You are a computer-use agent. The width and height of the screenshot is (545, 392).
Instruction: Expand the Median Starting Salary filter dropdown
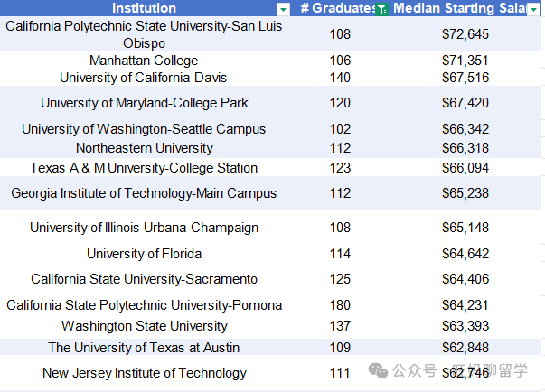pos(533,9)
